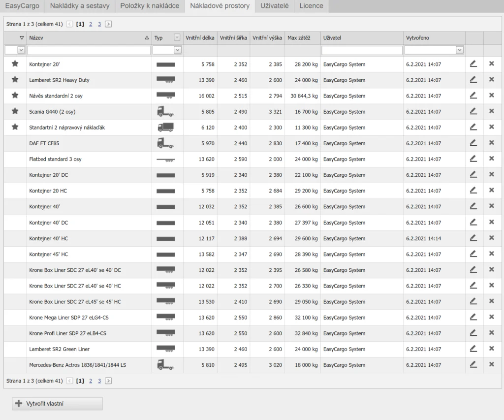Sort by Max zátěž column header

pyautogui.click(x=303, y=38)
